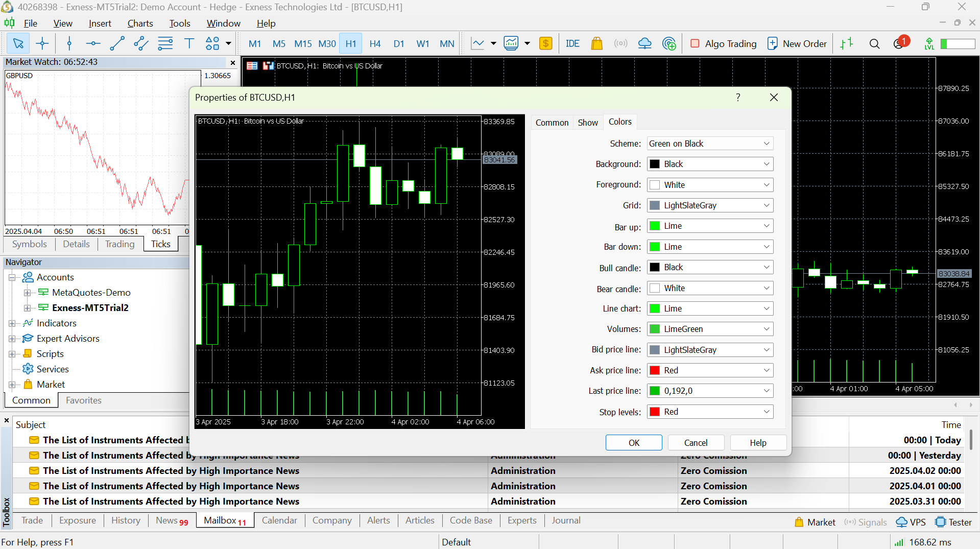
Task: Pick the Fibonacci retracement tool
Action: [x=165, y=43]
